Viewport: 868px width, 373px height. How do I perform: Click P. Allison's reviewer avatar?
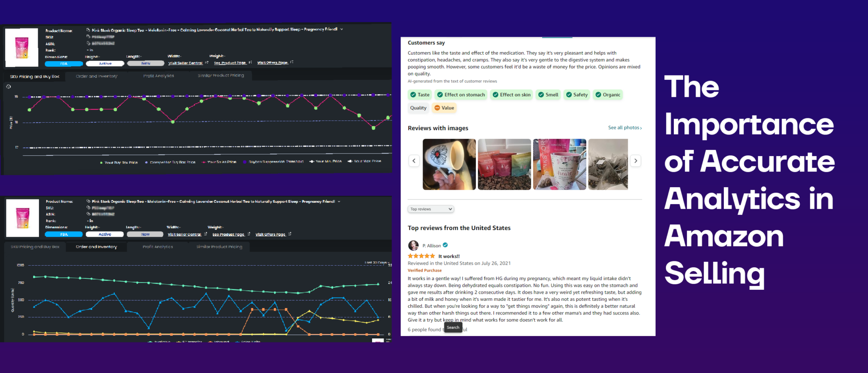[413, 246]
